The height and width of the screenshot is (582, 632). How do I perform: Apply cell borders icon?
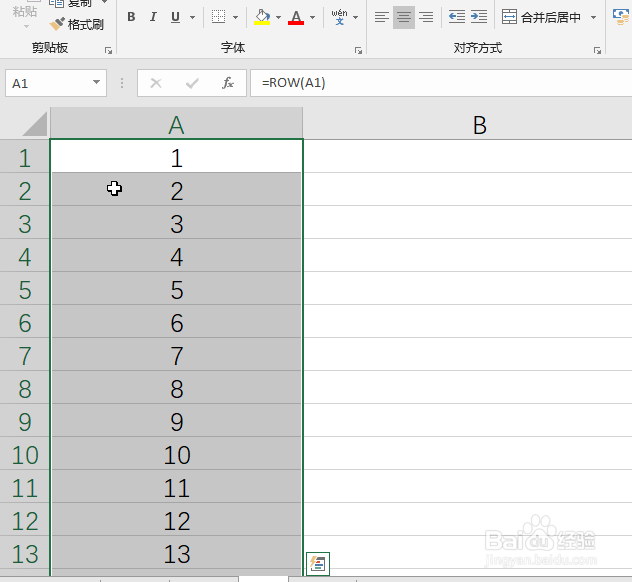[x=218, y=17]
